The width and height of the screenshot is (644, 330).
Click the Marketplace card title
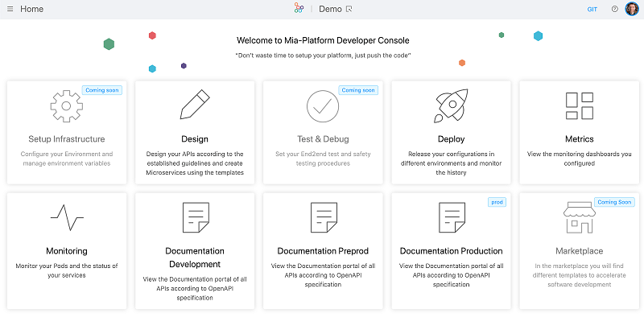pos(579,251)
